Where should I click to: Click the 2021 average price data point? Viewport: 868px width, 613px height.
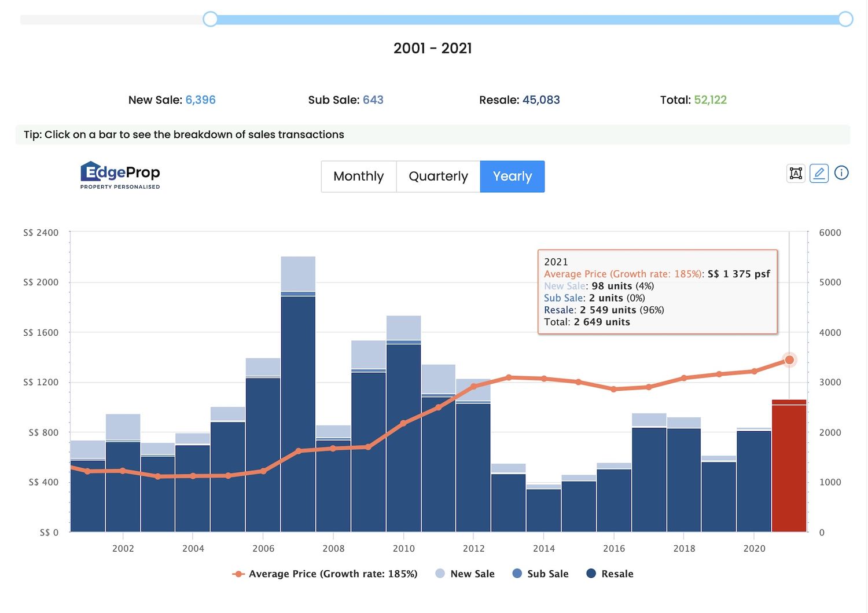click(x=789, y=360)
